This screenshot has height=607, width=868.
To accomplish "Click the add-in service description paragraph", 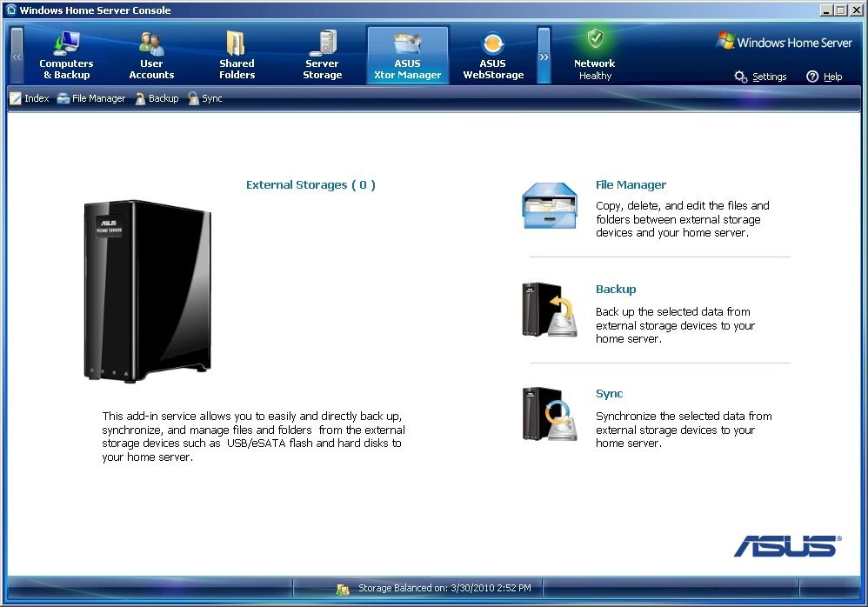I will (x=254, y=437).
